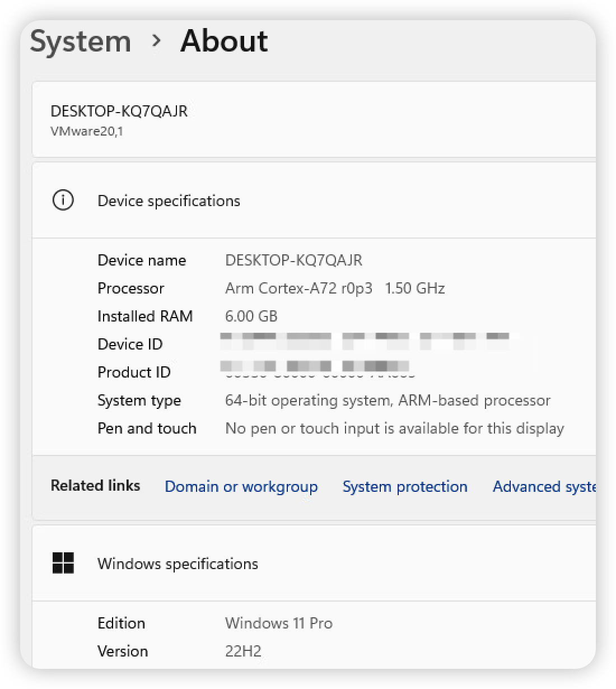Image resolution: width=616 pixels, height=689 pixels.
Task: Click the blurred Device ID value
Action: pos(370,341)
